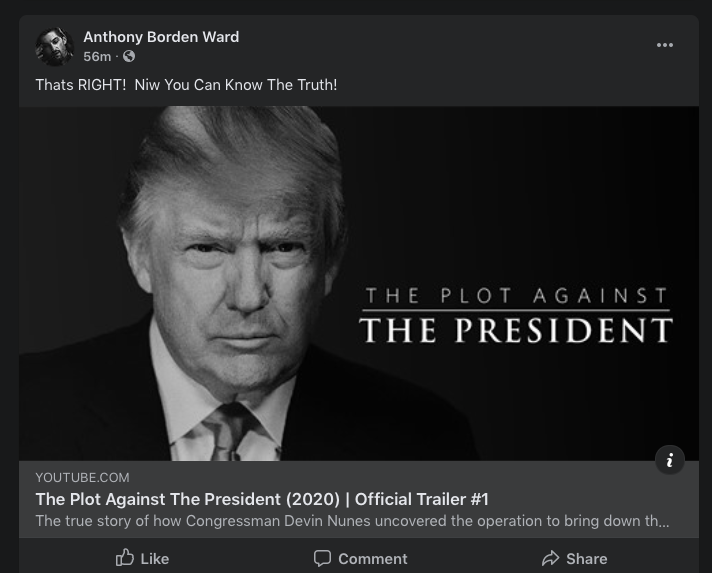Screen dimensions: 712x573
Task: Click the globe public audience icon
Action: (x=129, y=56)
